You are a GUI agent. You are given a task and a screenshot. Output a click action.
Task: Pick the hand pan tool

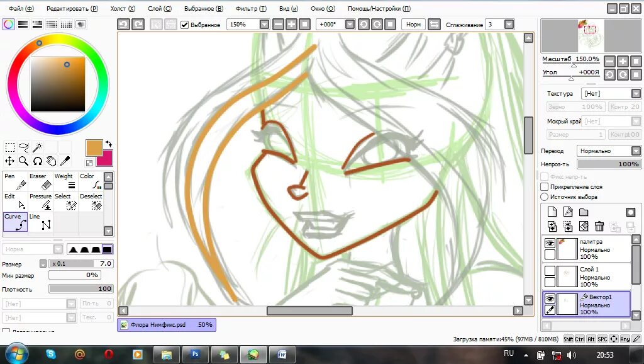point(52,161)
